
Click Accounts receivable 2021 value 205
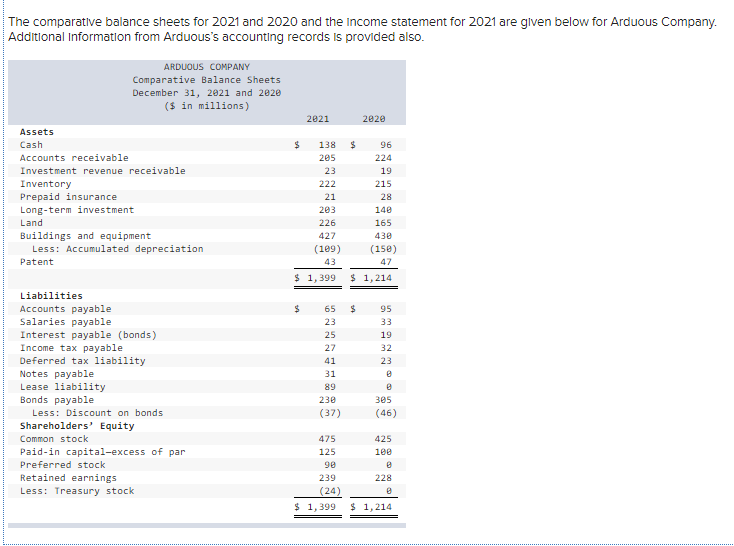coord(327,158)
